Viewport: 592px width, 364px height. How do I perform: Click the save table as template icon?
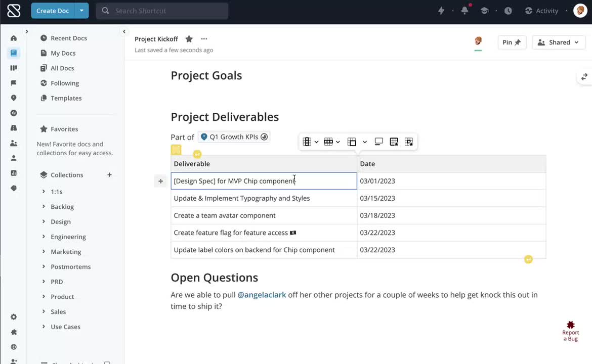[x=394, y=142]
